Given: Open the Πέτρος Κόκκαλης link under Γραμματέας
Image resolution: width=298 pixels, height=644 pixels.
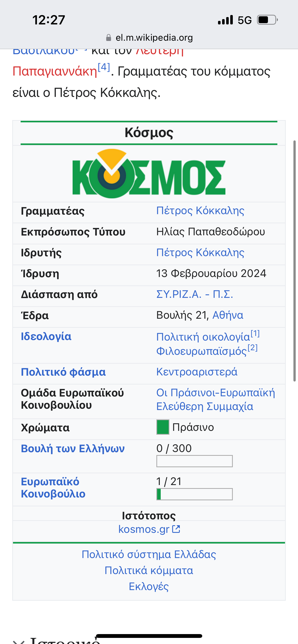Looking at the screenshot, I should point(200,211).
